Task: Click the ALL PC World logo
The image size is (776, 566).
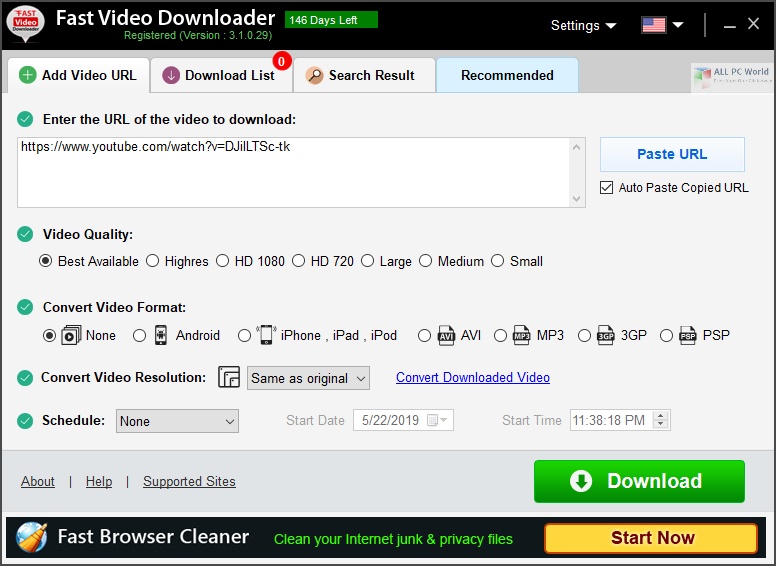Action: click(x=731, y=77)
